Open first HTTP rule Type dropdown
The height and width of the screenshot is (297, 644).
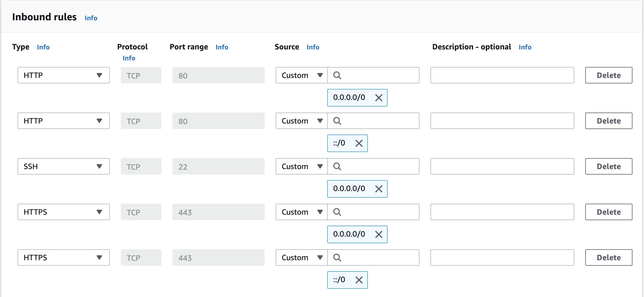point(63,75)
